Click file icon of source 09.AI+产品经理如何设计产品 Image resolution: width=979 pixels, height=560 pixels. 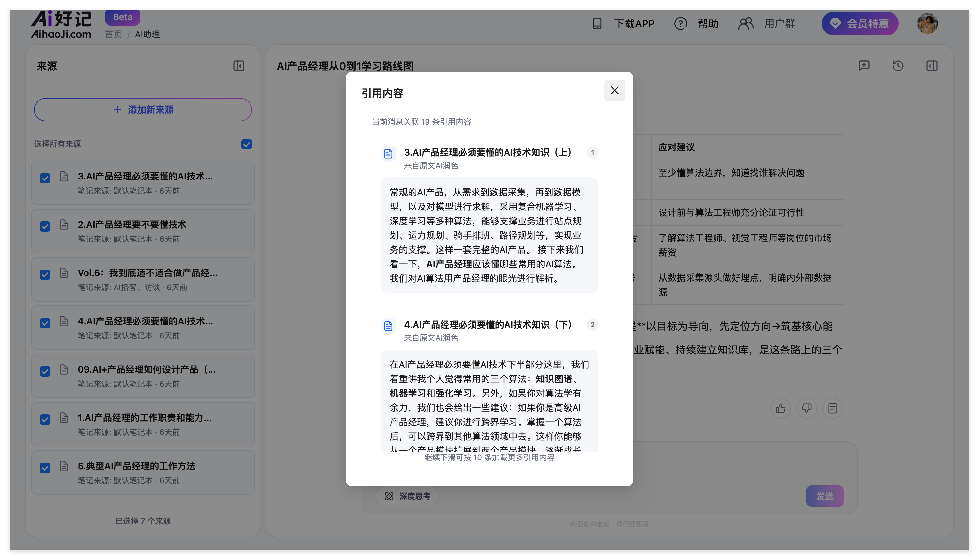[x=64, y=370]
